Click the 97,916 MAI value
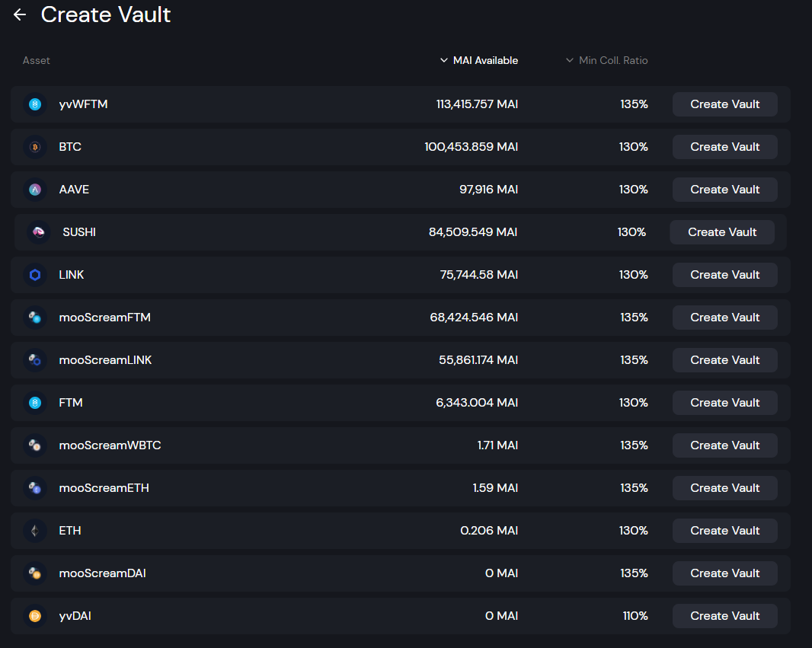 (x=489, y=190)
